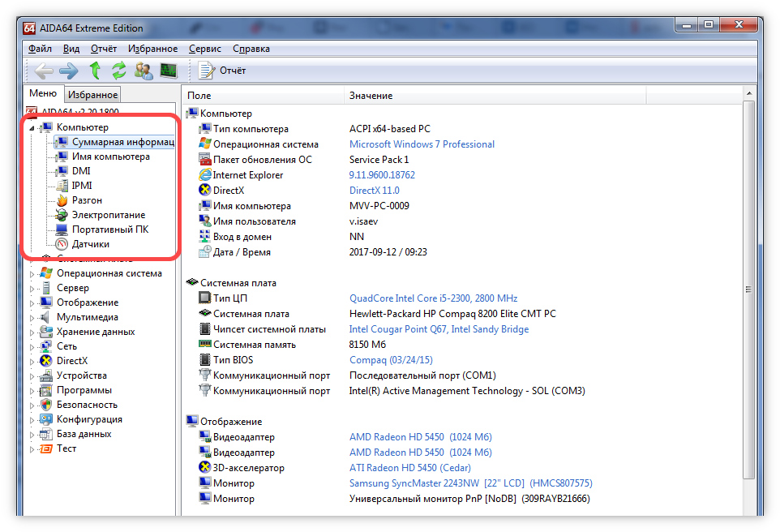The image size is (780, 532).
Task: Click the Значение column header
Action: [371, 96]
